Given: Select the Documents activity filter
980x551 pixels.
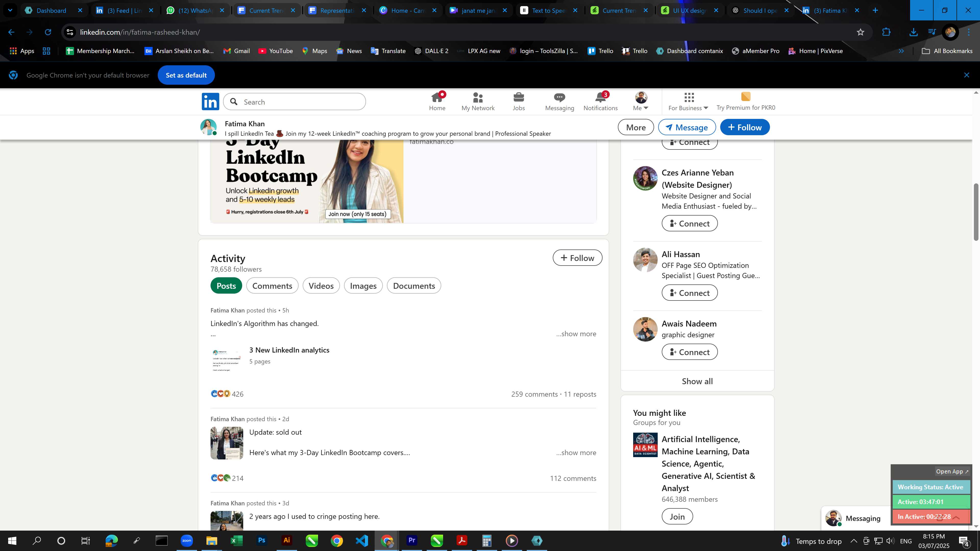Looking at the screenshot, I should point(413,286).
